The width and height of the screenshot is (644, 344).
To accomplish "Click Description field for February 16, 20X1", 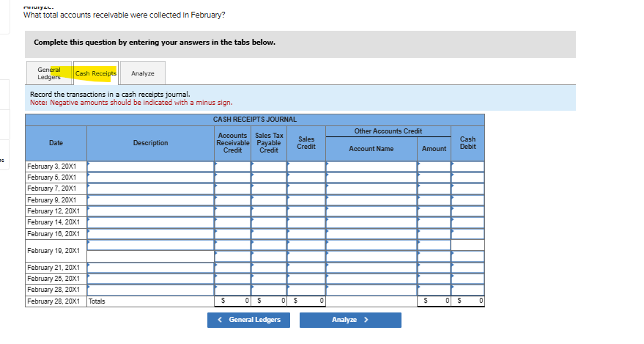I will point(150,234).
